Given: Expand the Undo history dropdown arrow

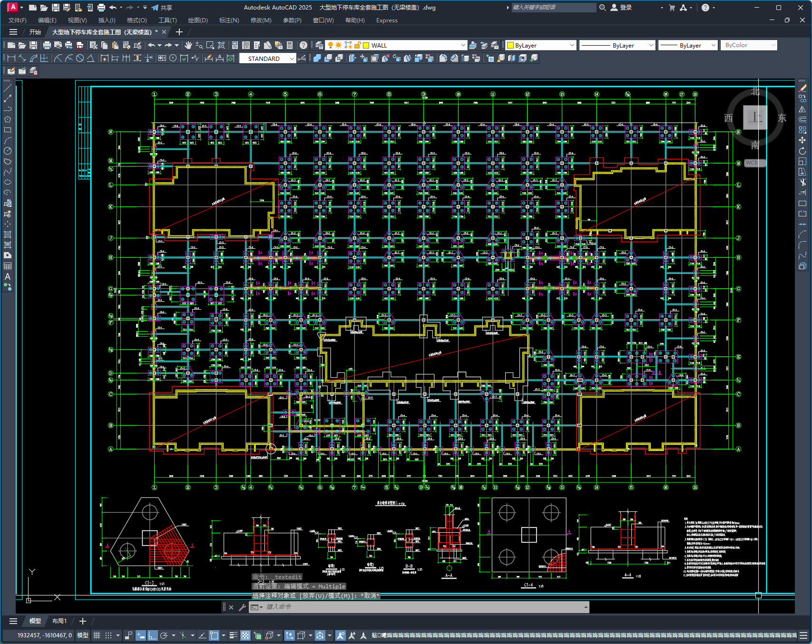Looking at the screenshot, I should (159, 45).
